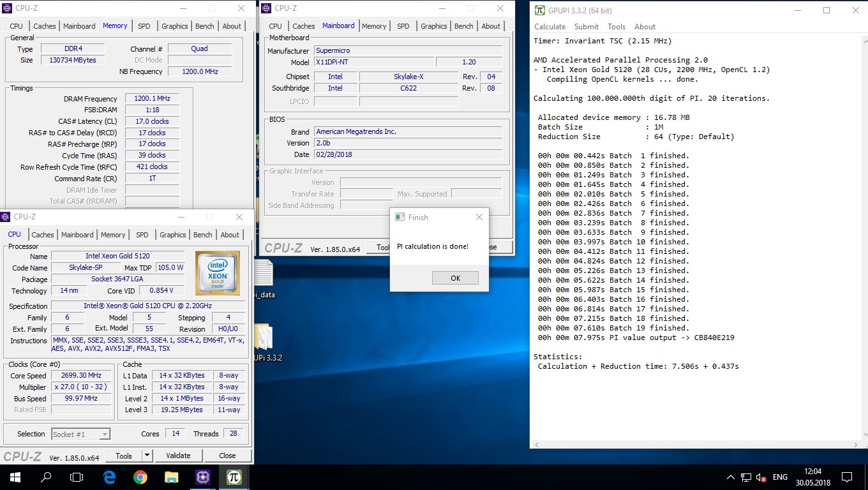Select CPU tab in Mainboard window
This screenshot has height=490, width=868.
[276, 26]
